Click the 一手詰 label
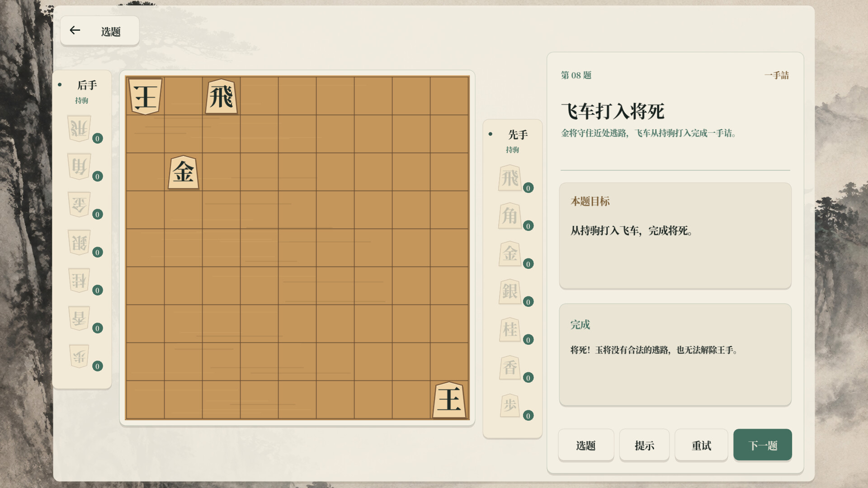868x488 pixels. pyautogui.click(x=777, y=75)
